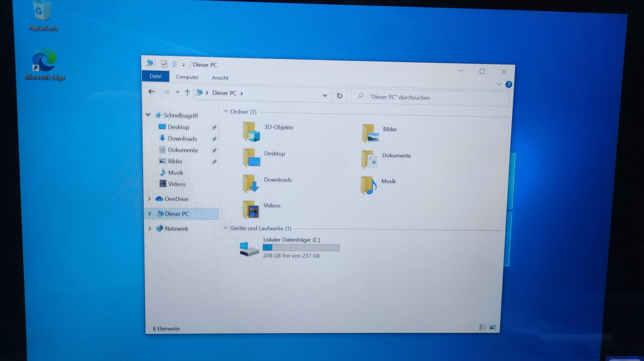Open Microsoft Edge desktop shortcut
The height and width of the screenshot is (361, 644).
[x=45, y=64]
